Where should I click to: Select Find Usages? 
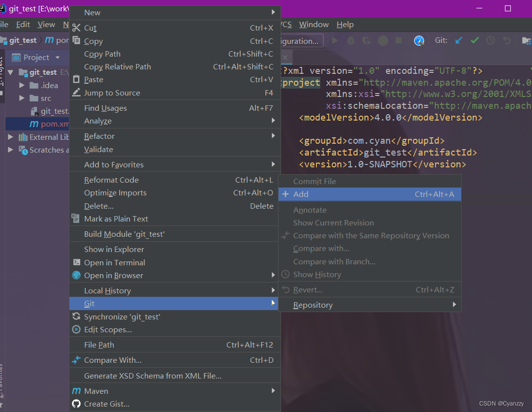175,108
